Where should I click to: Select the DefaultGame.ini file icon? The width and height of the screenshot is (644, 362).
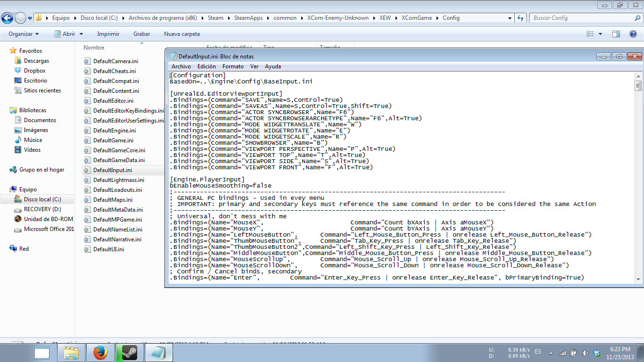87,140
